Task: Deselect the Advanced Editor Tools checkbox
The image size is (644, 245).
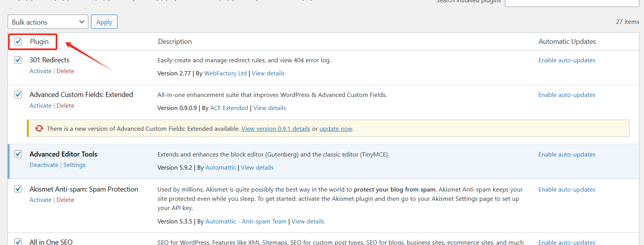Action: (x=18, y=154)
